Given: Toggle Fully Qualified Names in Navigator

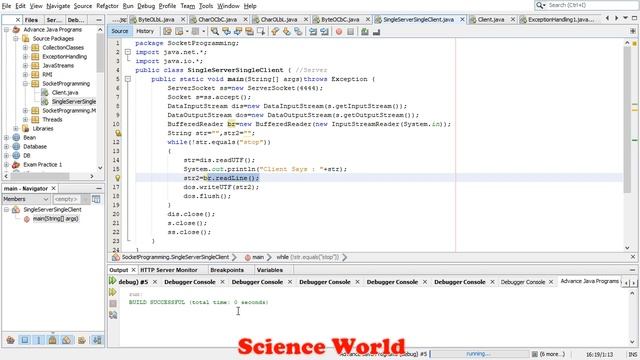Looking at the screenshot, I should tap(82, 340).
